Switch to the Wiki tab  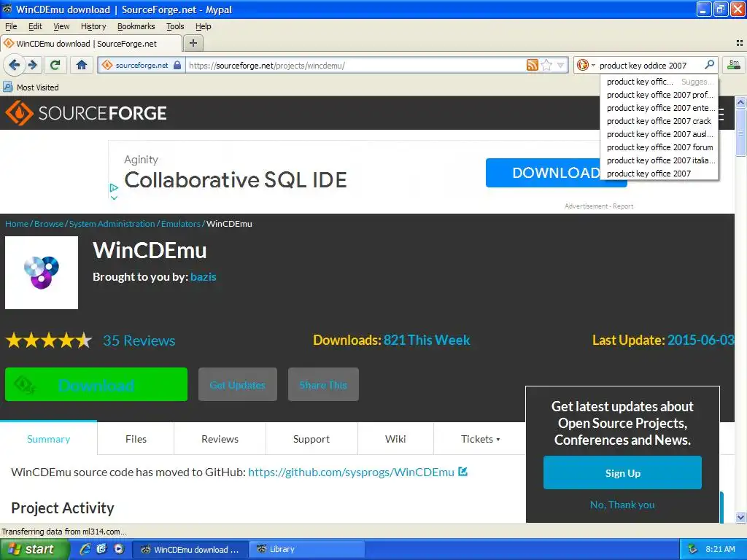tap(395, 439)
